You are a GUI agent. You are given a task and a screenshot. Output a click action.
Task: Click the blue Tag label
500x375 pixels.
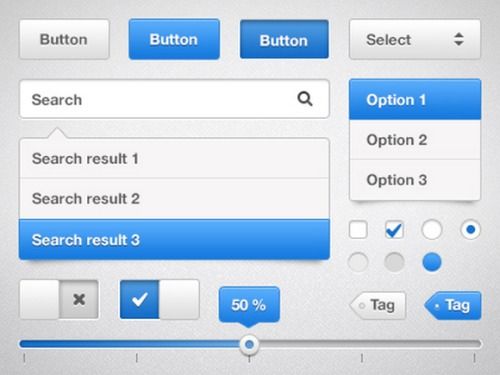[453, 305]
